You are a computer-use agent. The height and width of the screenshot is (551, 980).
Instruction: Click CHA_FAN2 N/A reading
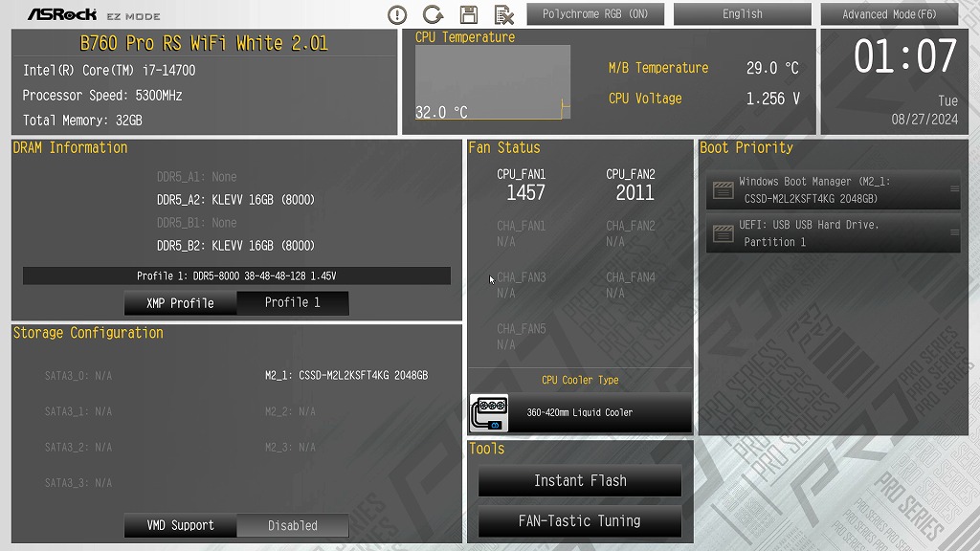tap(615, 242)
